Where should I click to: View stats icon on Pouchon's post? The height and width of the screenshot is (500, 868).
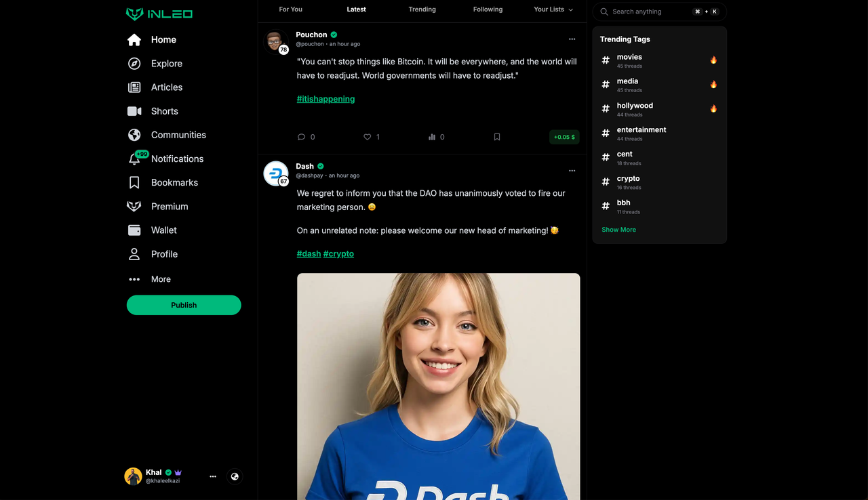point(432,137)
